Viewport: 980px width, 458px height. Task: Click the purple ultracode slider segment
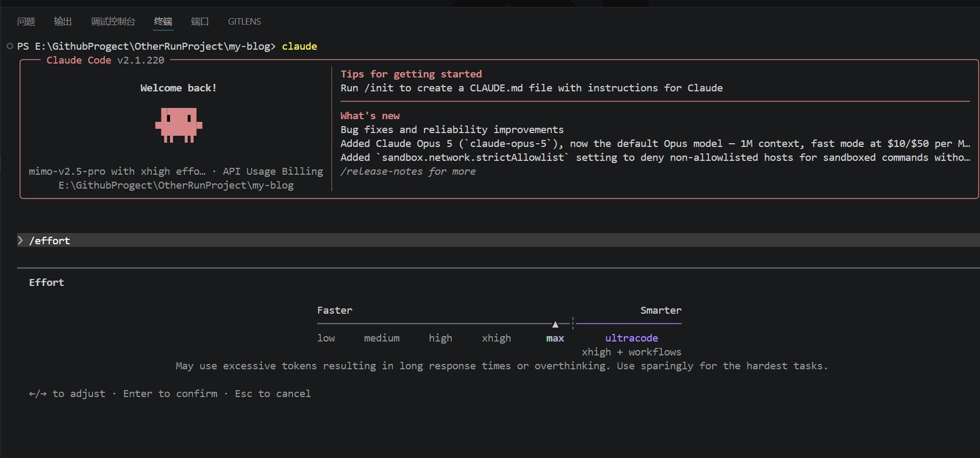tap(629, 323)
